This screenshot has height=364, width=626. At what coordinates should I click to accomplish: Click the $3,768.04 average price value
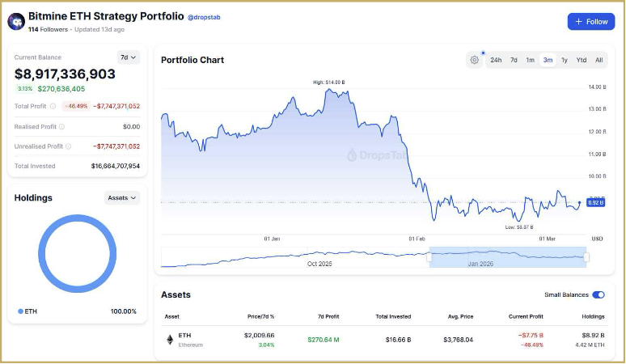[x=459, y=340]
